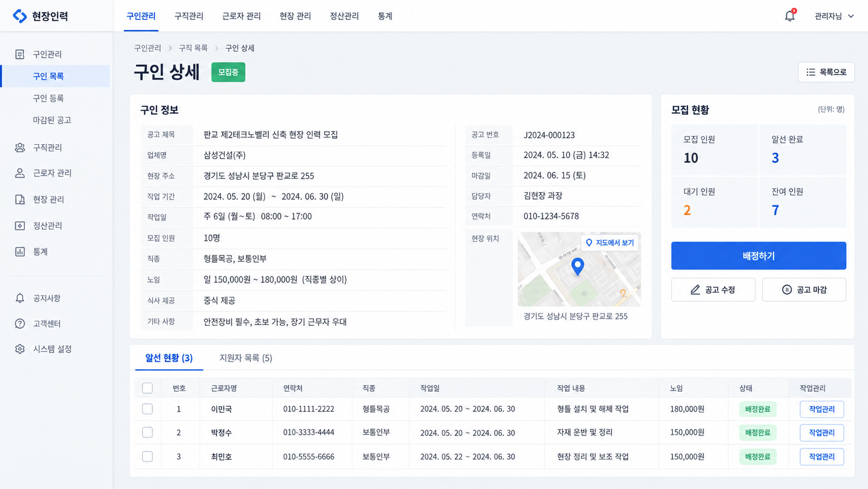Screen dimensions: 868x489
Task: Click contact number 010-1234-5678
Action: click(x=551, y=216)
